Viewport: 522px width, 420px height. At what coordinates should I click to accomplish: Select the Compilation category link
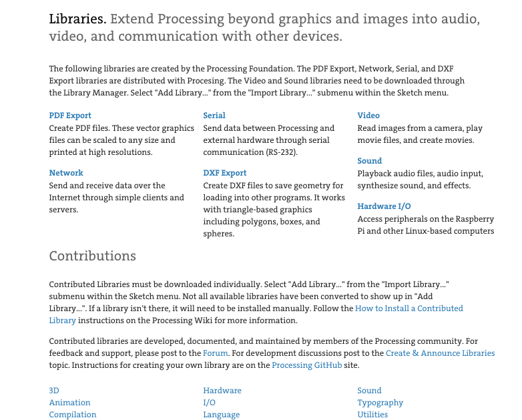click(73, 415)
